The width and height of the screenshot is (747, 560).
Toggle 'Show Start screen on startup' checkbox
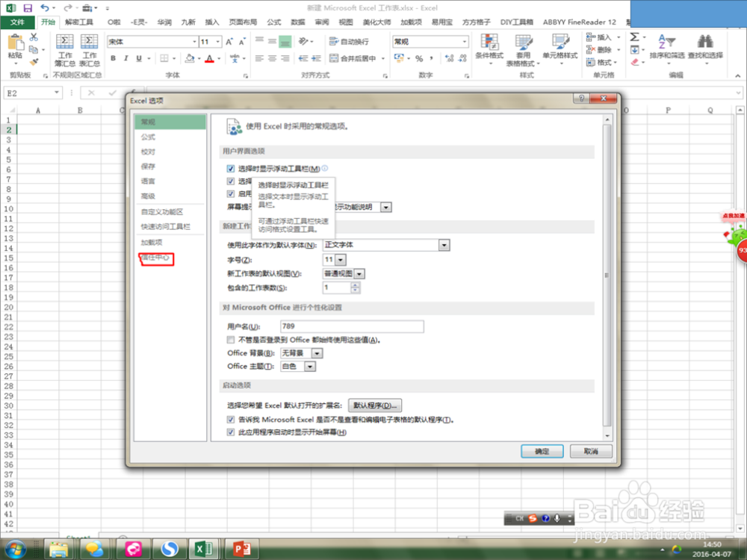[231, 432]
